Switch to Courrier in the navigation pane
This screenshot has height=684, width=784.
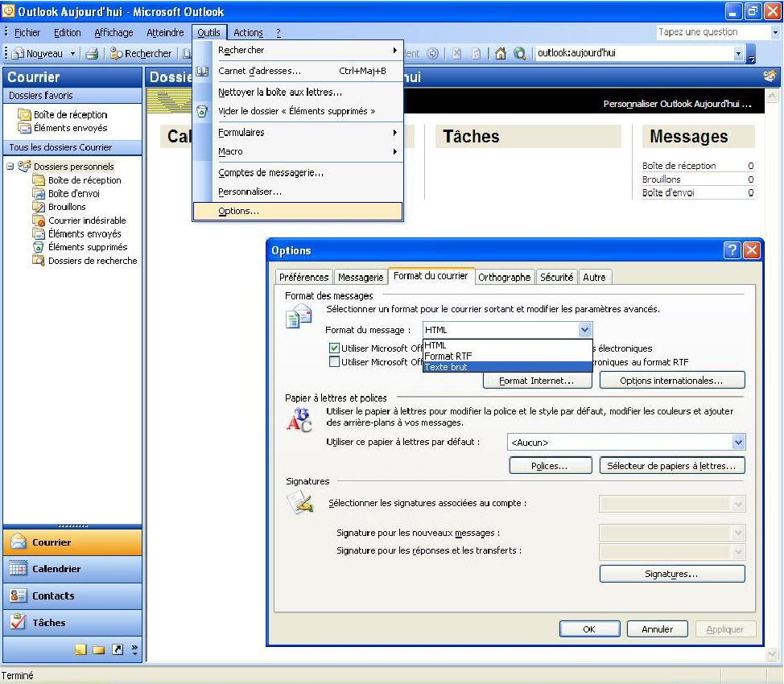[72, 542]
